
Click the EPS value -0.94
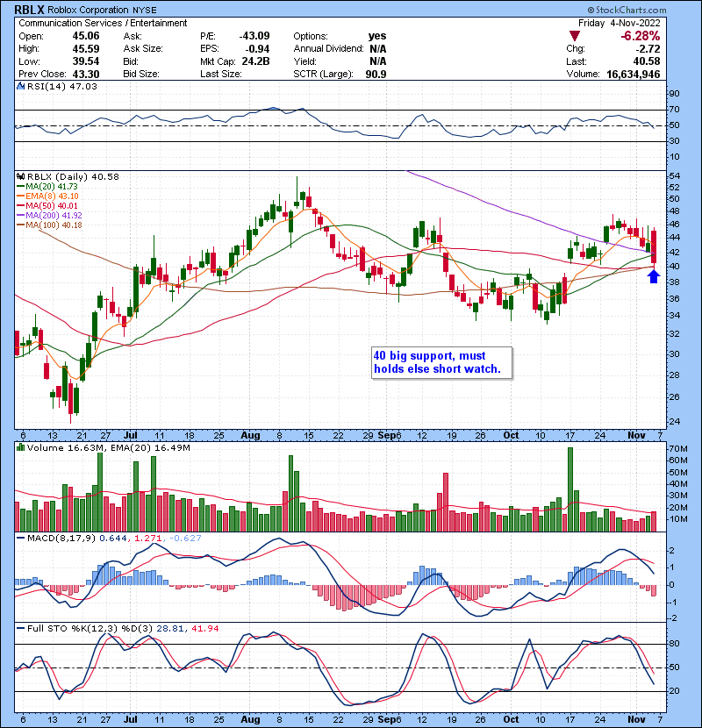256,49
